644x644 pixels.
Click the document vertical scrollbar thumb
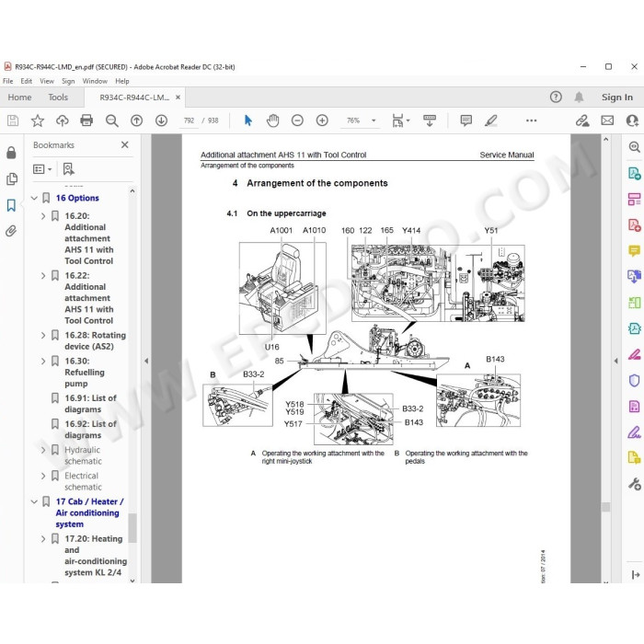[x=605, y=507]
